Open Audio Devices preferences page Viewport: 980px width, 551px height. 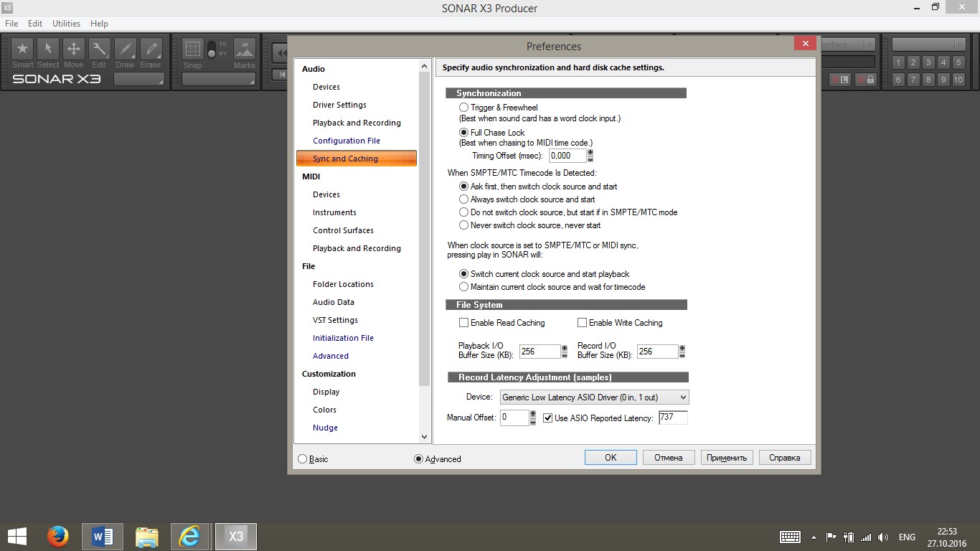pyautogui.click(x=326, y=87)
